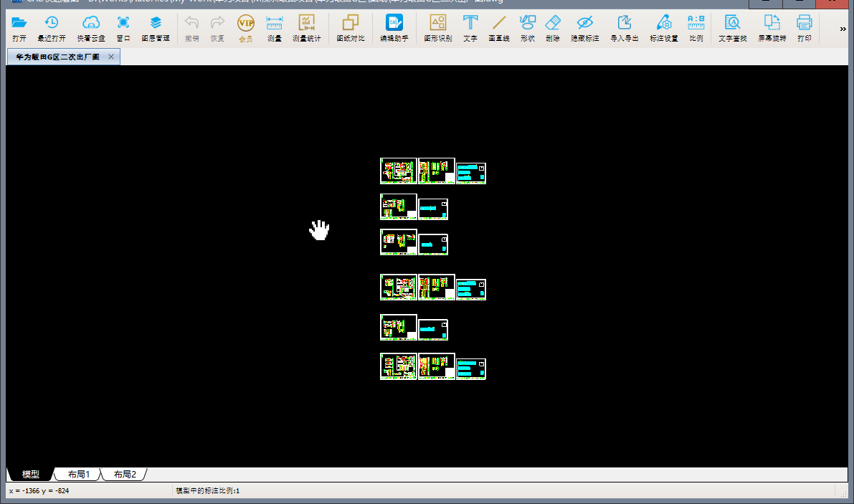Select the 图形识别 shape recognition tool

coord(438,28)
